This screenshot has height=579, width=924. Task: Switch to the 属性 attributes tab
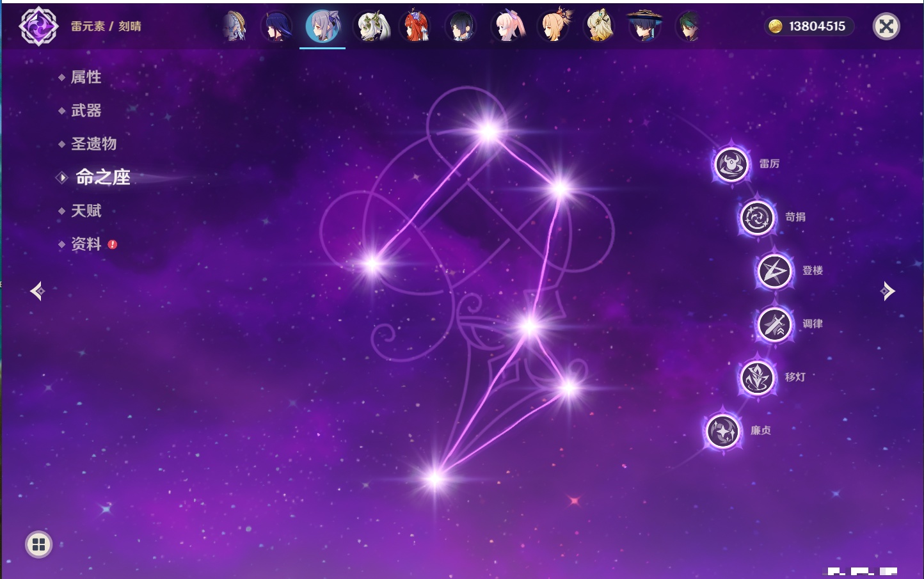pyautogui.click(x=86, y=77)
